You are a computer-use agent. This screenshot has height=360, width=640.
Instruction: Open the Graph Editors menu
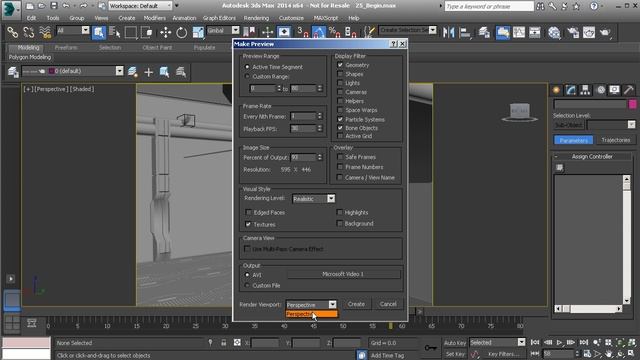219,18
